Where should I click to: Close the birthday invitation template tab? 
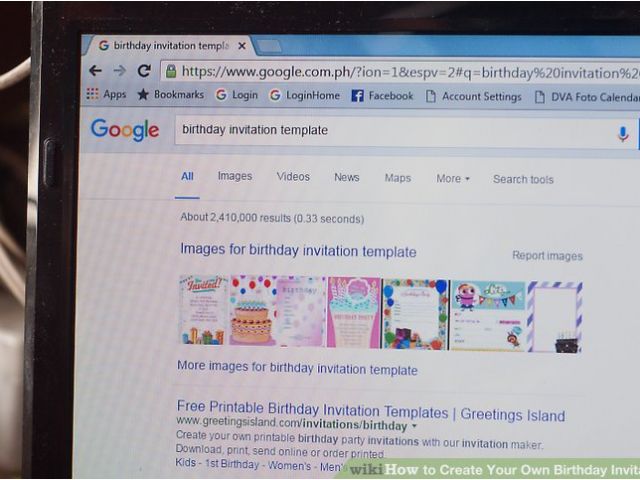point(242,46)
